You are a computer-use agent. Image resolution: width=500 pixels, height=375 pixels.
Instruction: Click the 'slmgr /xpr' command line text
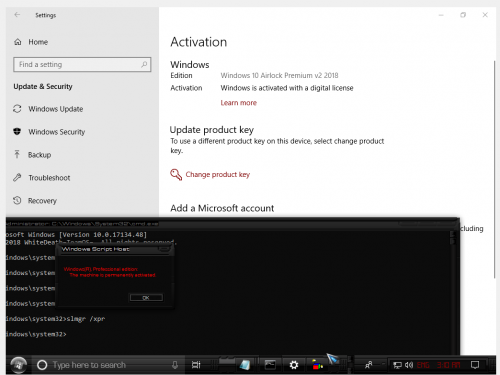coord(86,319)
